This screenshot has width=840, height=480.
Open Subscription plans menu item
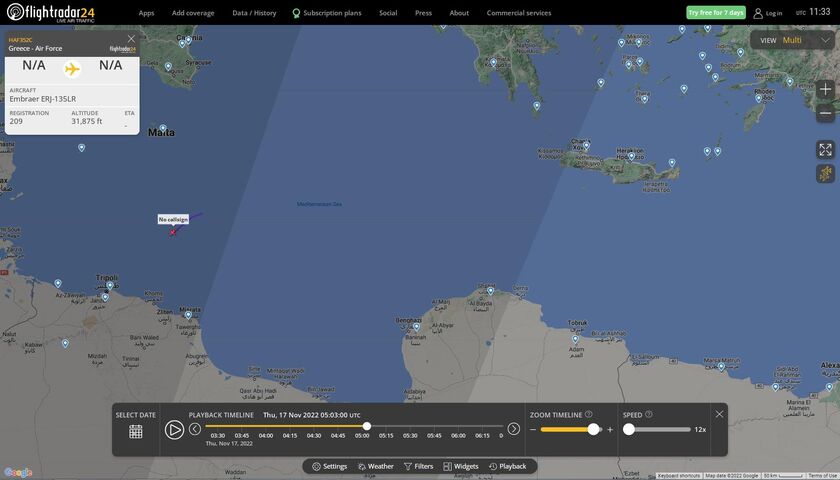point(329,13)
